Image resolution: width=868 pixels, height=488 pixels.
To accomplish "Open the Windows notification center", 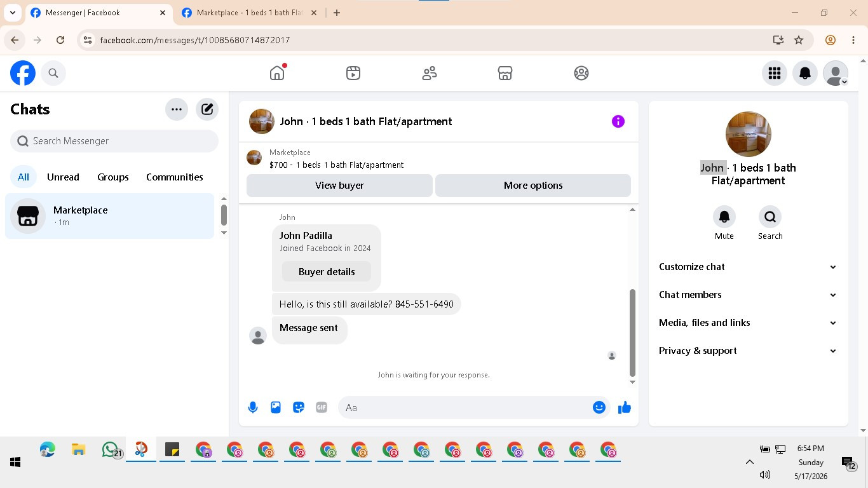I will [848, 464].
